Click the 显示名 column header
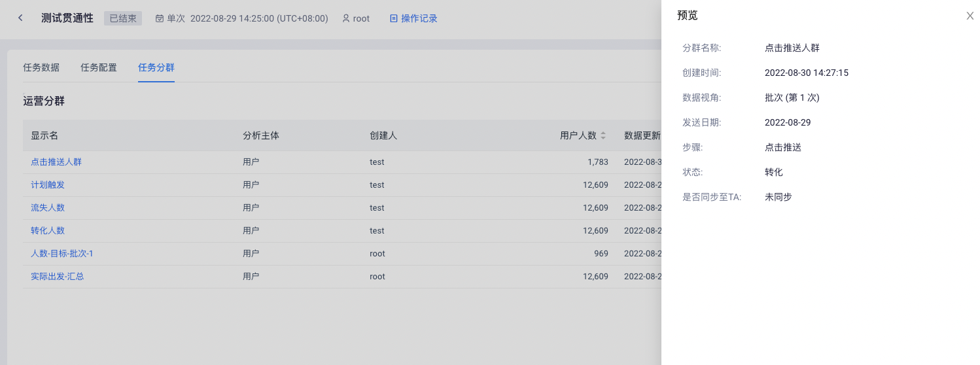This screenshot has height=365, width=980. pyautogui.click(x=44, y=135)
